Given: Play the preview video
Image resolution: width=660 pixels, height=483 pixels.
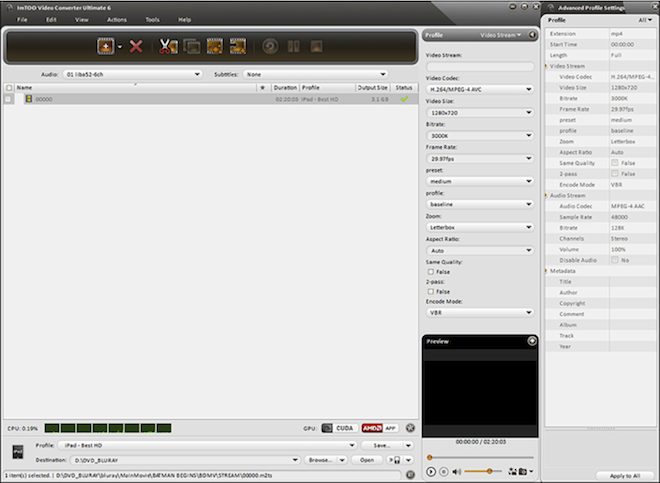Looking at the screenshot, I should tap(431, 472).
